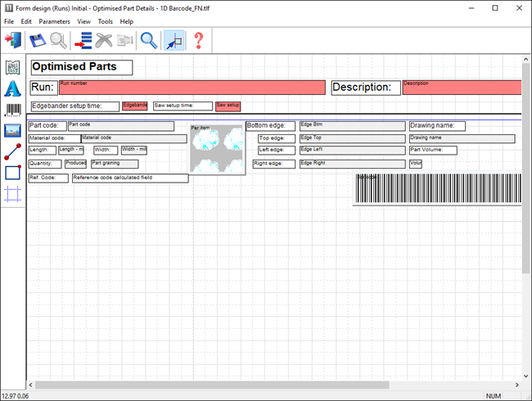Select the rectangle box tool
The height and width of the screenshot is (401, 532).
(12, 173)
